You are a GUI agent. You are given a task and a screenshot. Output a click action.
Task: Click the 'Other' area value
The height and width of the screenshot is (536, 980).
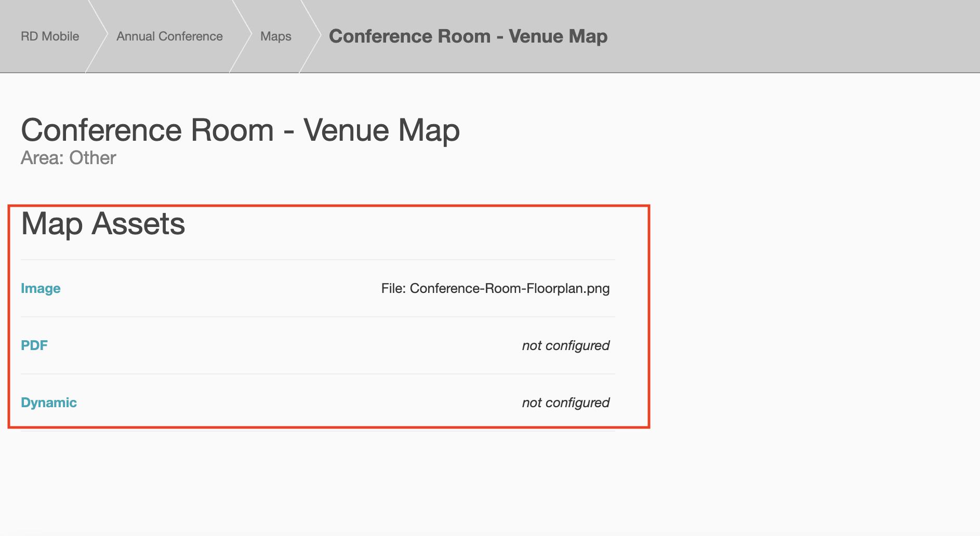point(92,158)
